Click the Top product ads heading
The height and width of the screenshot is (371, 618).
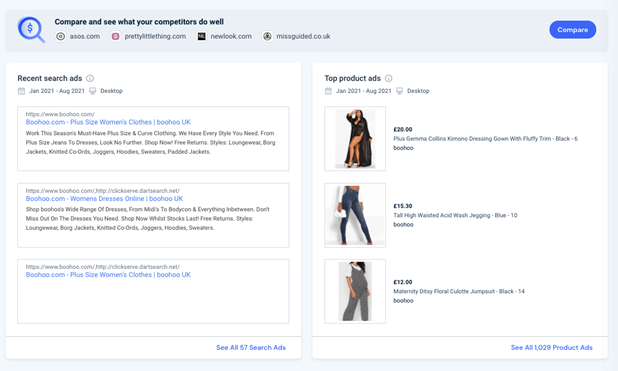tap(352, 78)
